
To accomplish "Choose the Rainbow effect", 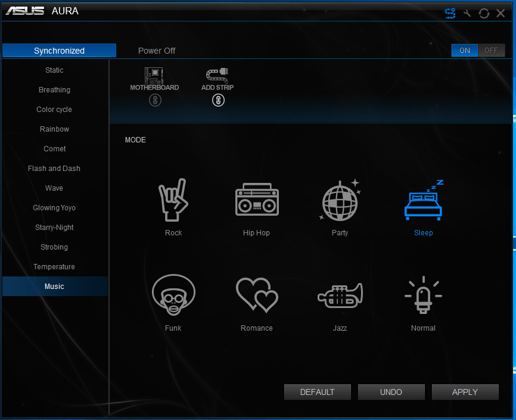I will tap(55, 129).
